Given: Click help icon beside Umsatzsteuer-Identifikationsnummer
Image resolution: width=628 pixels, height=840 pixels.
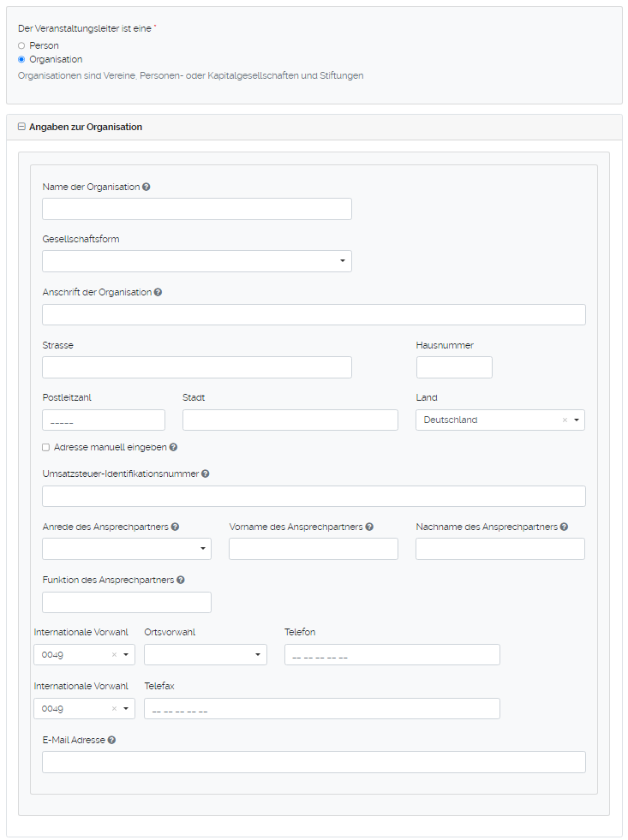Looking at the screenshot, I should click(x=206, y=474).
